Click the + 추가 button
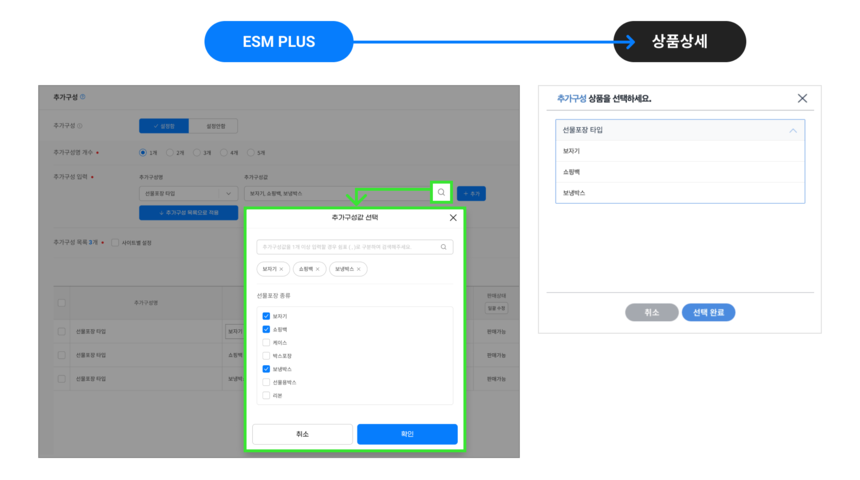 (x=471, y=194)
